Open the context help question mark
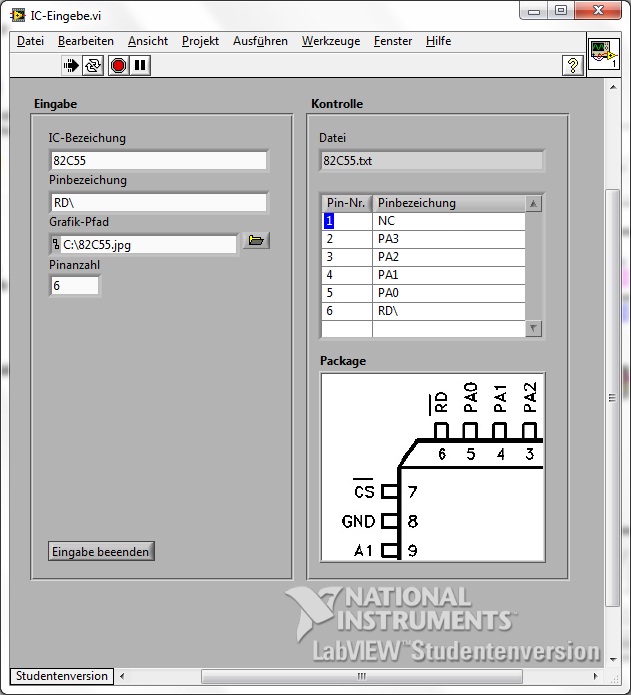 [573, 66]
